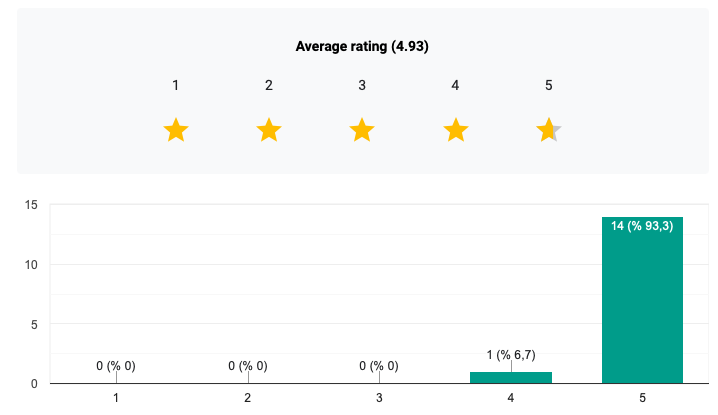Click the x-axis label 2 below the chart
This screenshot has height=415, width=718.
tap(248, 399)
